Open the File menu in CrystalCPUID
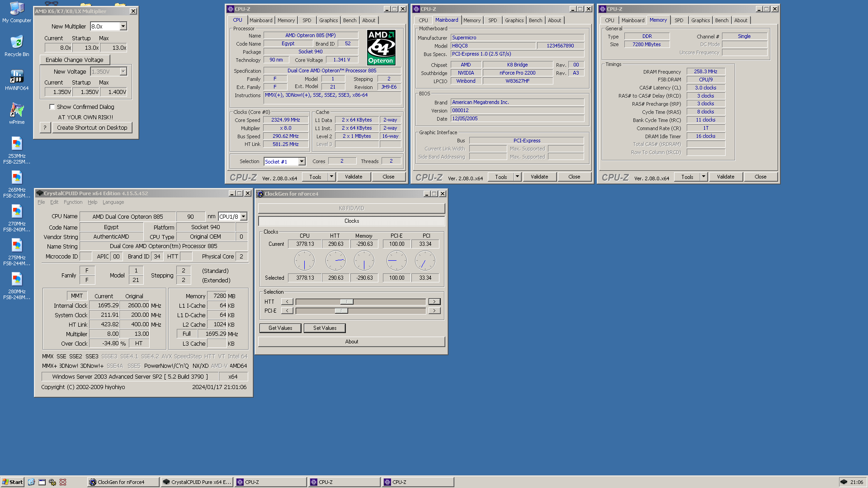Image resolution: width=868 pixels, height=488 pixels. coord(41,202)
